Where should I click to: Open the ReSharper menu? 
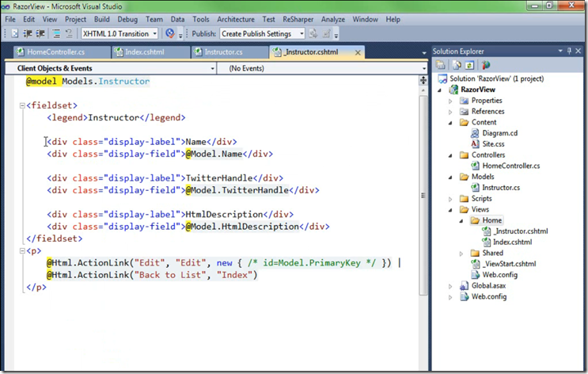[298, 19]
